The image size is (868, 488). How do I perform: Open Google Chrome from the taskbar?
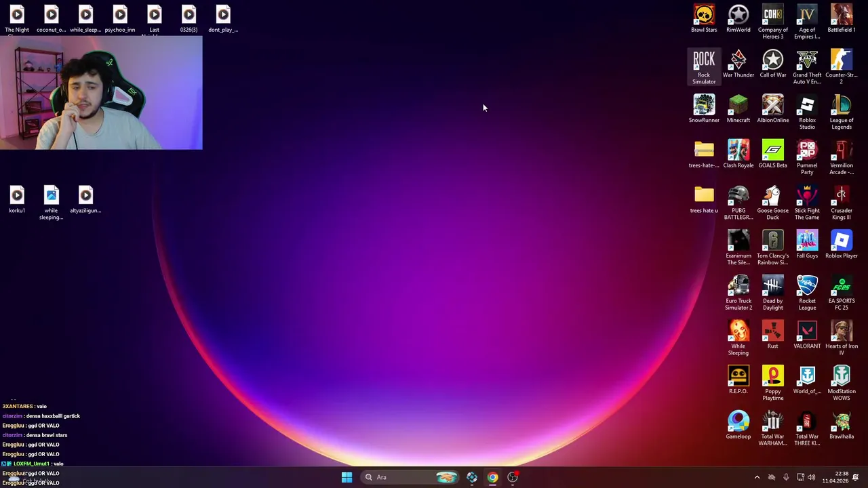pos(492,477)
